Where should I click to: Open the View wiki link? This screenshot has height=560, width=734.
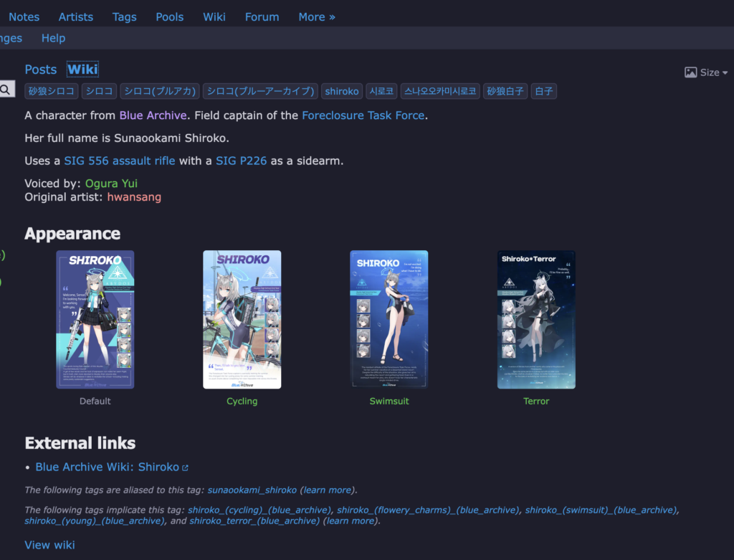(49, 544)
